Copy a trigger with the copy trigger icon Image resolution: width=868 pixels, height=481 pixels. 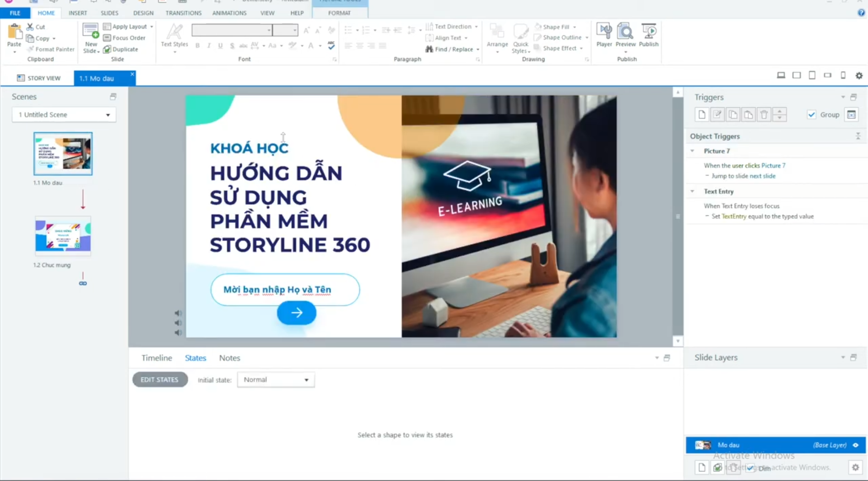(733, 114)
